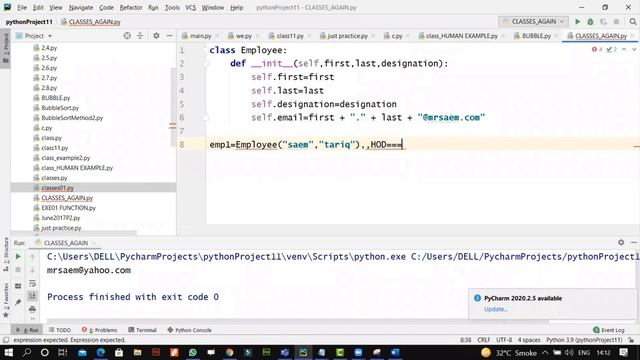This screenshot has height=360, width=640.
Task: Switch to we.py editor tab
Action: coord(243,36)
